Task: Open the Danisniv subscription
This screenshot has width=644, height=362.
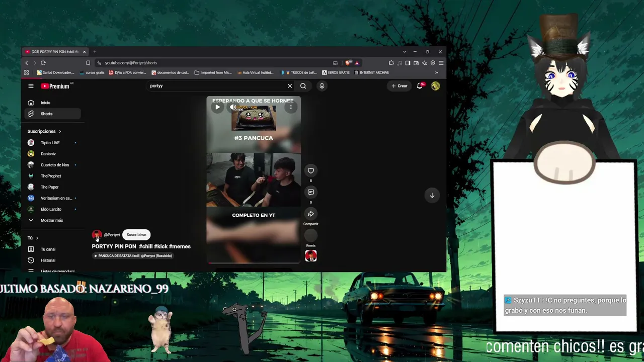Action: tap(52, 154)
